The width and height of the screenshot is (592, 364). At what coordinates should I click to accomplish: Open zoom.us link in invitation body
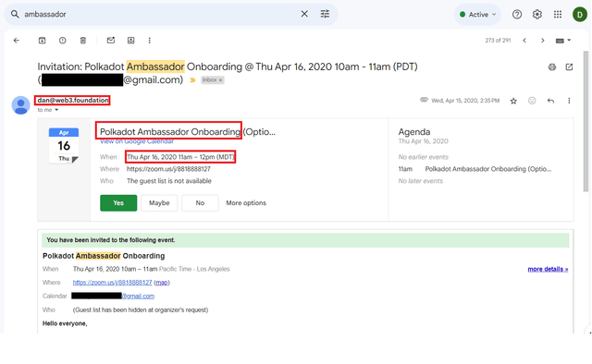pos(112,283)
